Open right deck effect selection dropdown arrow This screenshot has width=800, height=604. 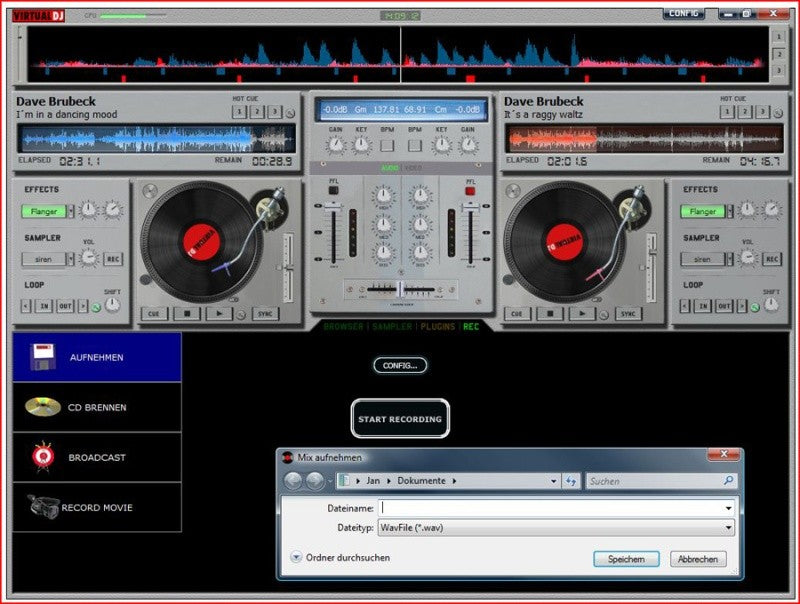click(x=730, y=211)
